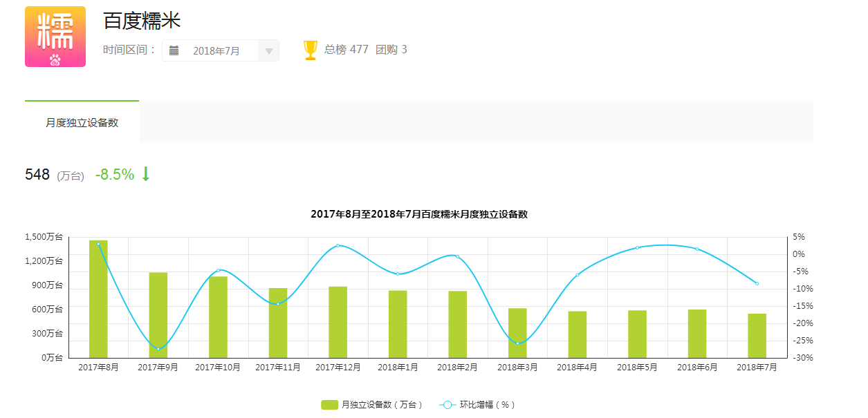Click the -8.5% change value
This screenshot has width=868, height=418.
pyautogui.click(x=115, y=175)
